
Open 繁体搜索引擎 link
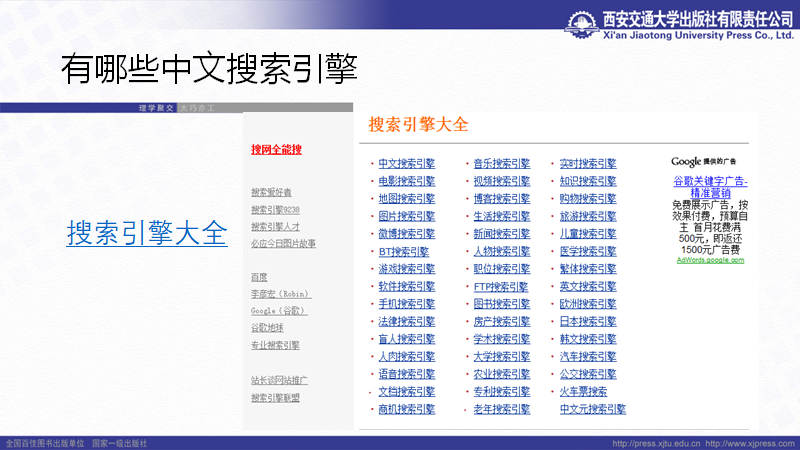(588, 269)
